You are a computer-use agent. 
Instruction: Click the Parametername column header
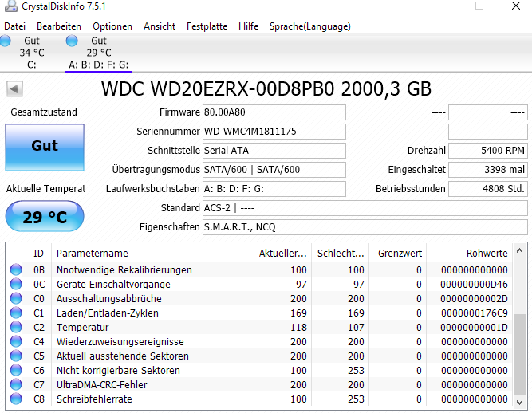point(152,254)
